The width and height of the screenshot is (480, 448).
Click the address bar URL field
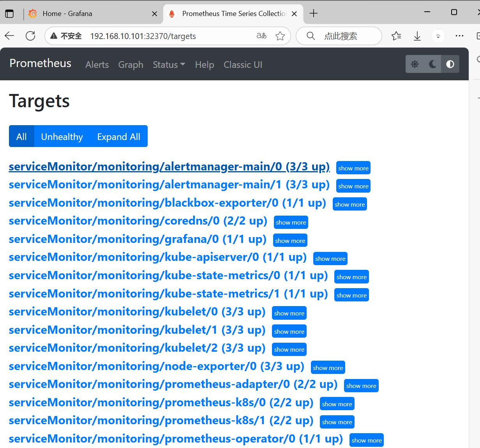coord(168,36)
